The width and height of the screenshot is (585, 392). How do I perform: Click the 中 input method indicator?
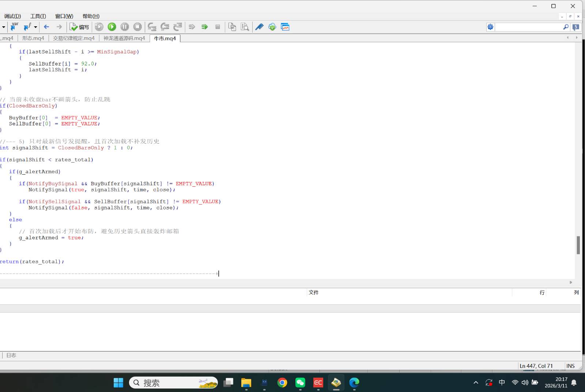(502, 383)
